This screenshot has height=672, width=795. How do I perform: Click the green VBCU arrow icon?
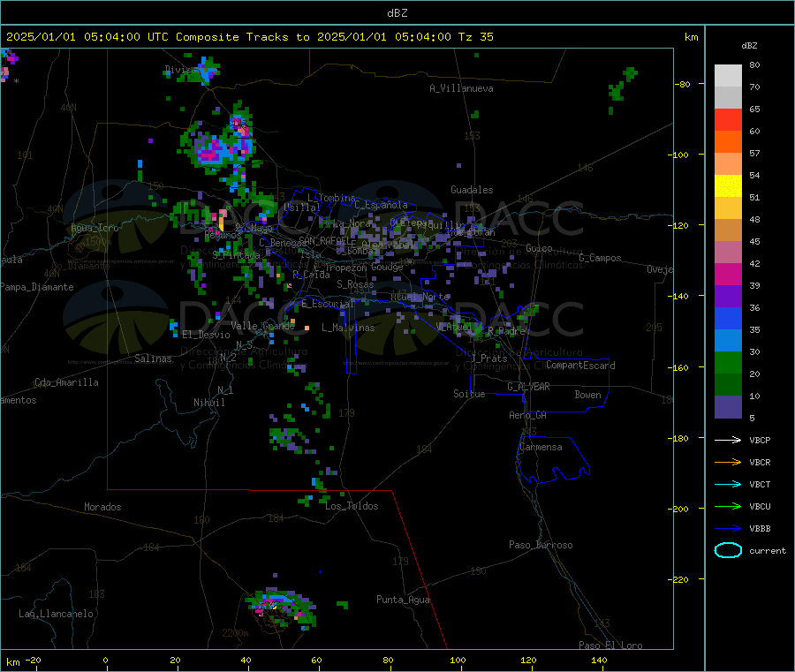(x=728, y=506)
